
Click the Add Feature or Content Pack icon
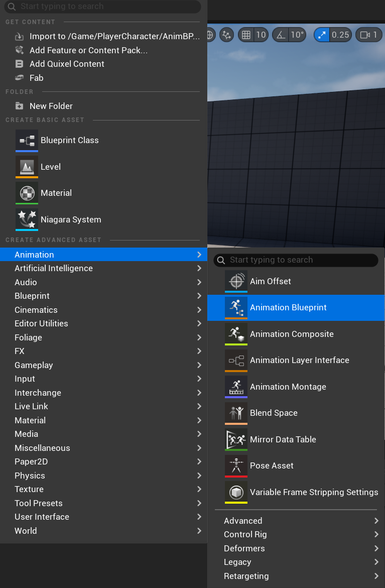[x=19, y=50]
